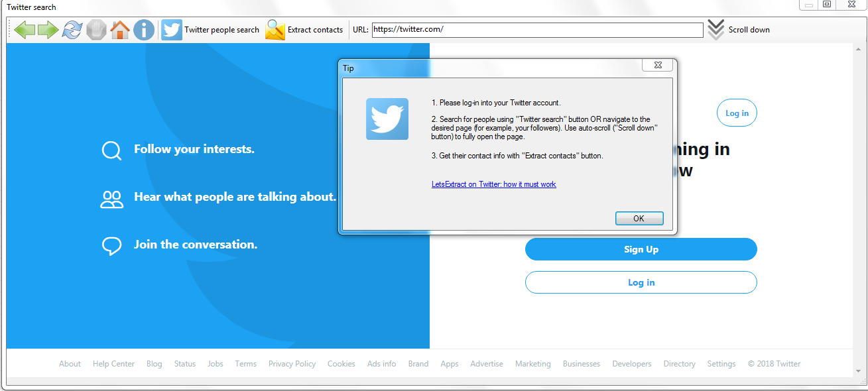Open the Jobs footer link
The image size is (868, 391).
[216, 364]
